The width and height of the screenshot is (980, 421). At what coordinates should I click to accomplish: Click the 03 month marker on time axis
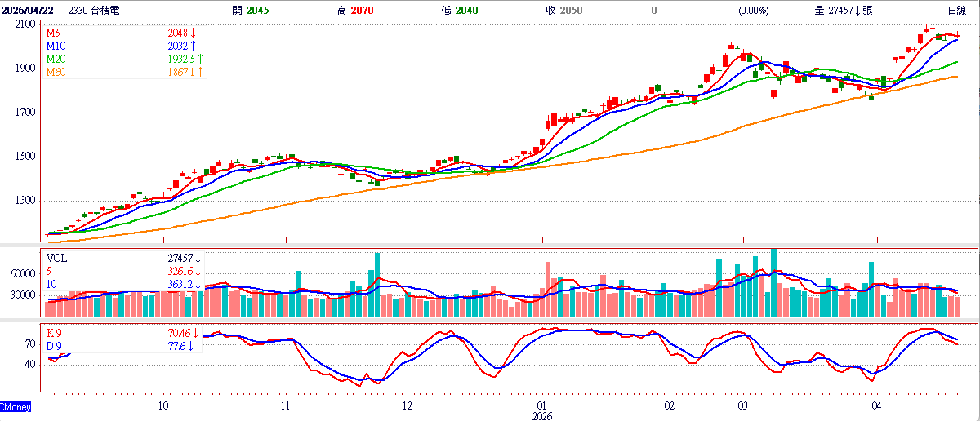click(743, 405)
